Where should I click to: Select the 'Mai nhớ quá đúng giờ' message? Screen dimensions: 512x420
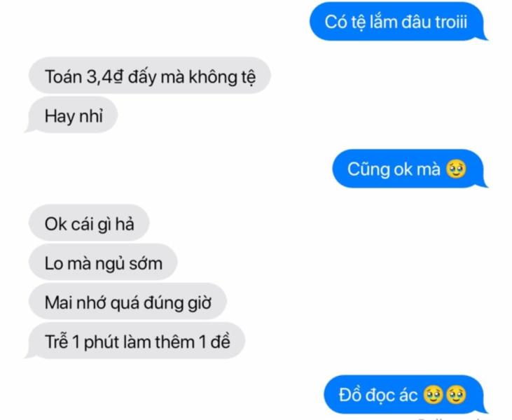pos(127,302)
